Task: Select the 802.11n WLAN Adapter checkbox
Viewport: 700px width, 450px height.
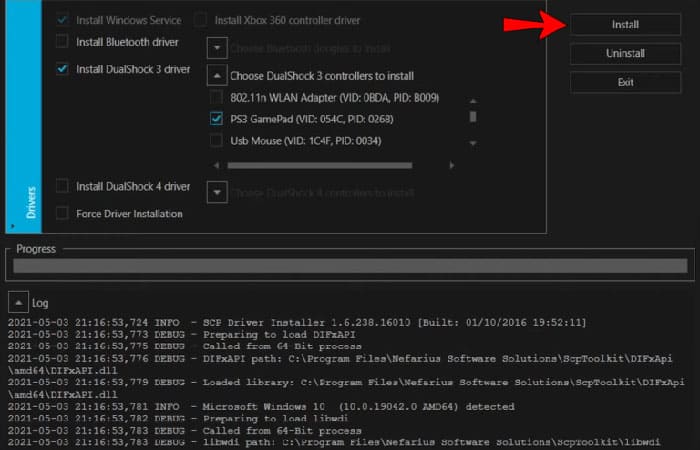Action: 216,97
